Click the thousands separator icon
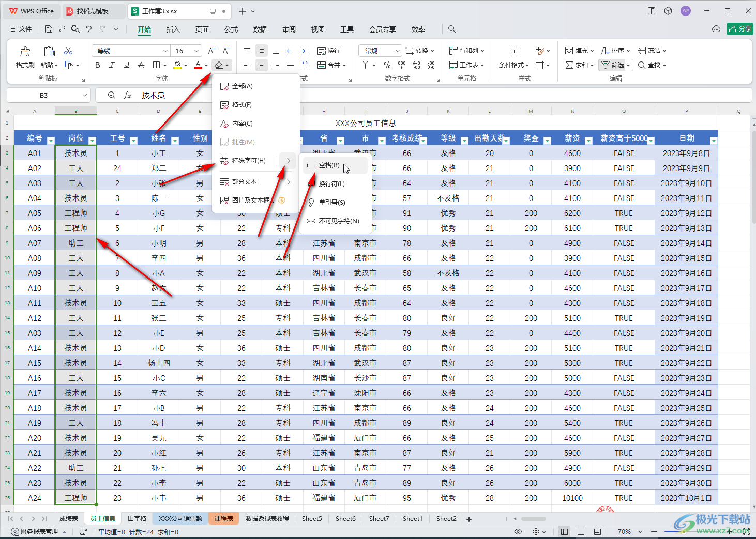The image size is (756, 539). [402, 65]
